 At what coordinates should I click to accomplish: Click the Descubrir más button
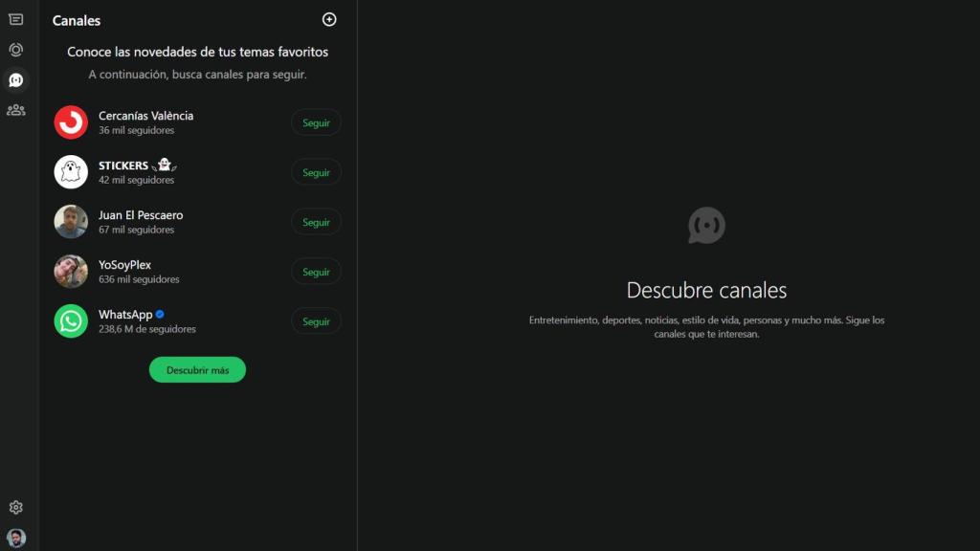[197, 369]
